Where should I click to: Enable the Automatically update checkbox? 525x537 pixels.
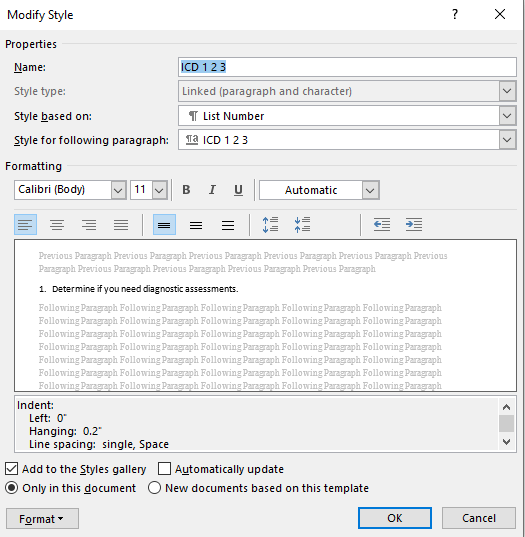point(164,469)
